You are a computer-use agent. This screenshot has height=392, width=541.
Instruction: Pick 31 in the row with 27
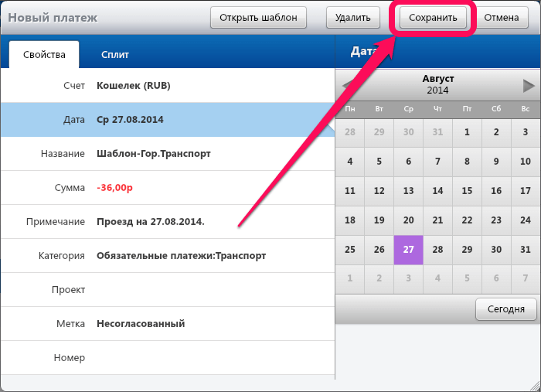point(526,250)
